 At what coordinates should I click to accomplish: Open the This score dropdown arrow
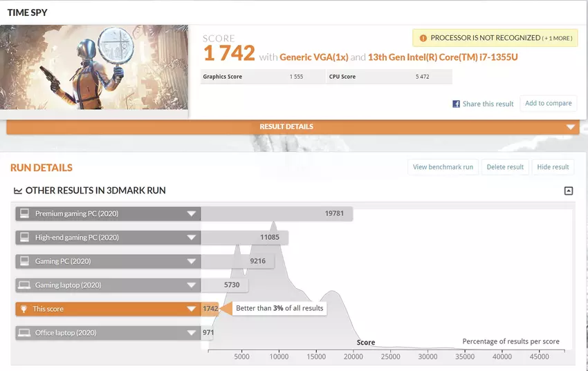tap(192, 309)
